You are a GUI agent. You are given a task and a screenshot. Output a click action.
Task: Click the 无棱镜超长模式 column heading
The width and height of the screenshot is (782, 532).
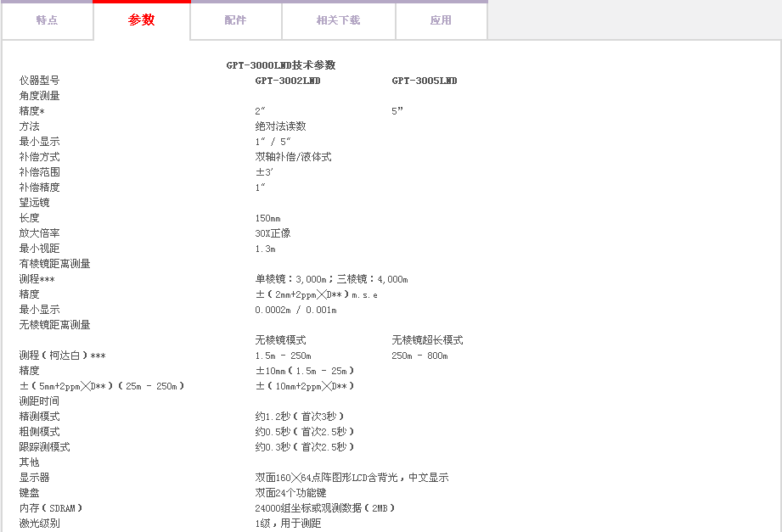(x=427, y=340)
